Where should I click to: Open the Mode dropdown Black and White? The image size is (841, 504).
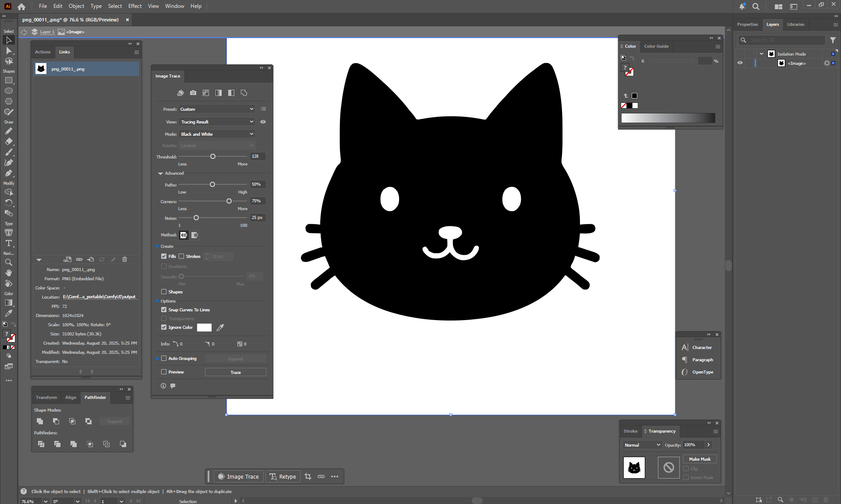point(217,134)
